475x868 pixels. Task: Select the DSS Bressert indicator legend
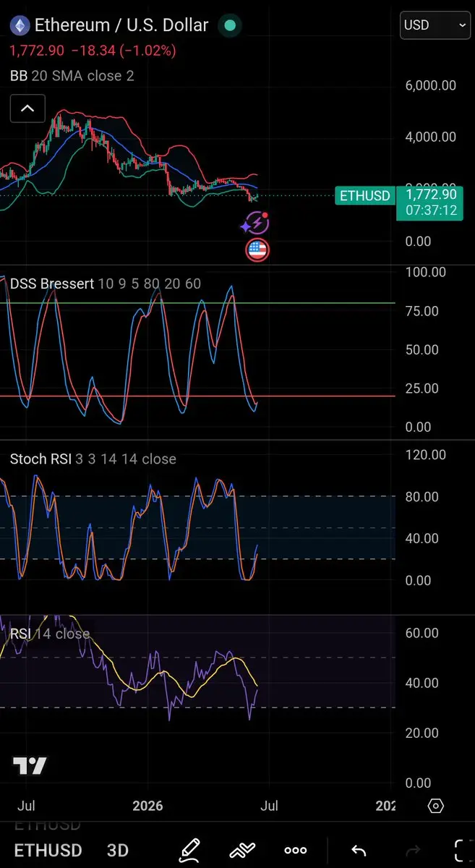[x=106, y=284]
